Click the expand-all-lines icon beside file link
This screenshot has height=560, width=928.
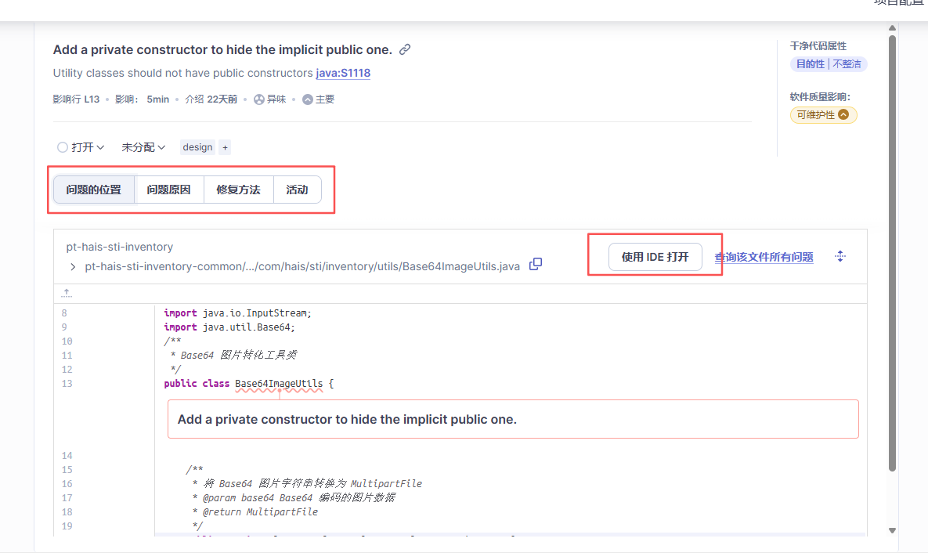840,256
